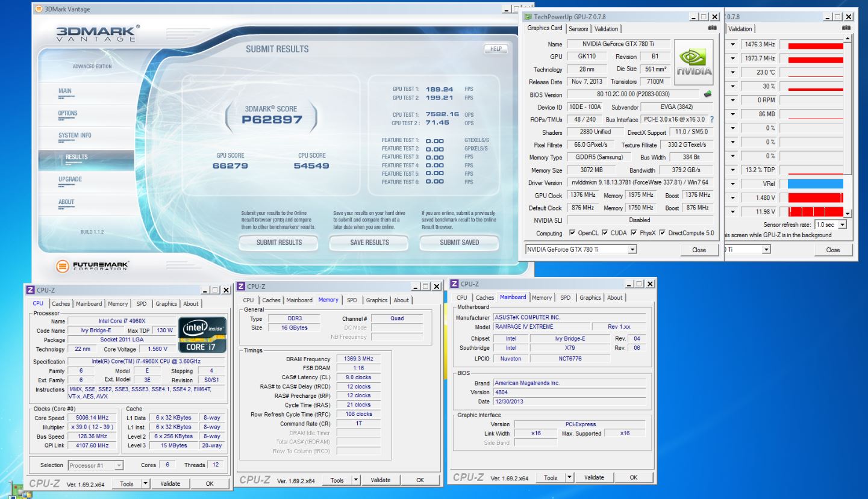Click the Core Speed value 5006.14 MHz

click(x=92, y=418)
